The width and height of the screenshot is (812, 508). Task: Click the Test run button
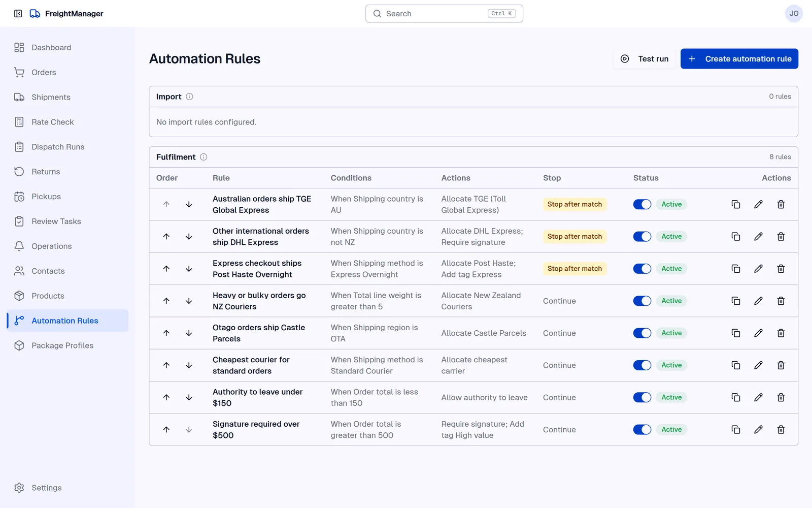[645, 59]
